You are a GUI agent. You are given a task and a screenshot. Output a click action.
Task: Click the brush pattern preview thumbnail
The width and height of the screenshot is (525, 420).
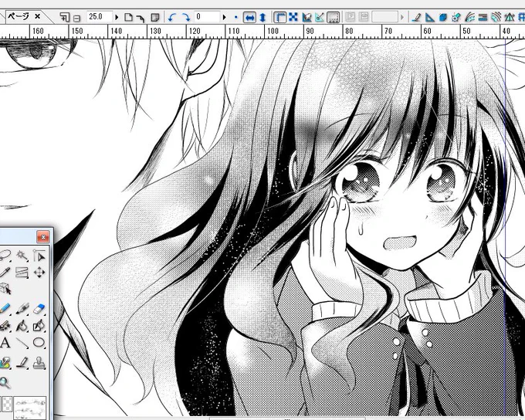pyautogui.click(x=30, y=407)
